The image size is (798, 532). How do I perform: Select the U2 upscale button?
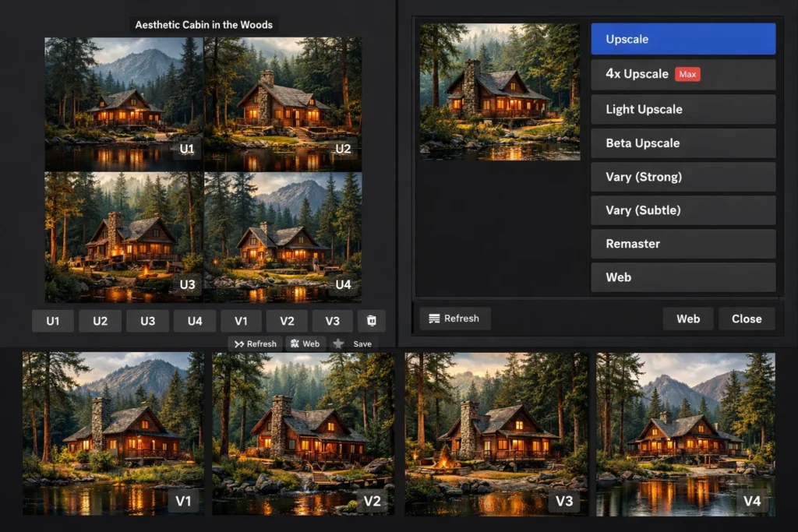100,320
